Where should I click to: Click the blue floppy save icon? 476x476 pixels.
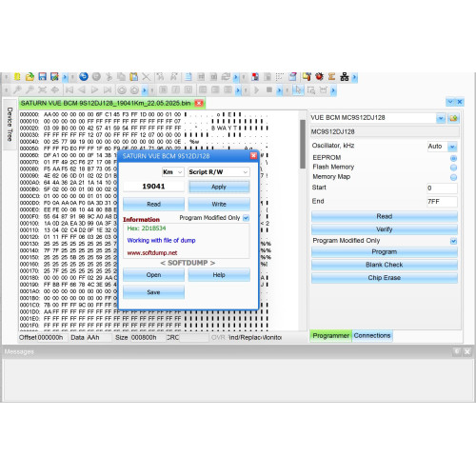point(42,76)
